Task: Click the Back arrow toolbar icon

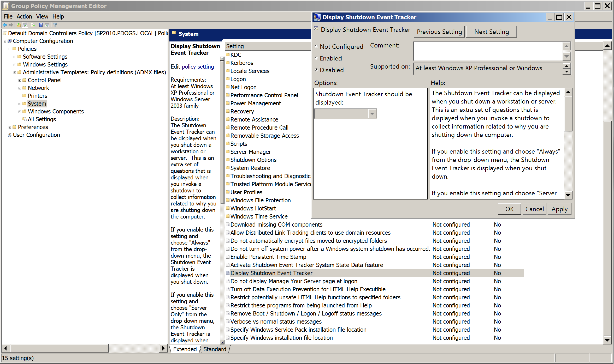Action: [5, 25]
